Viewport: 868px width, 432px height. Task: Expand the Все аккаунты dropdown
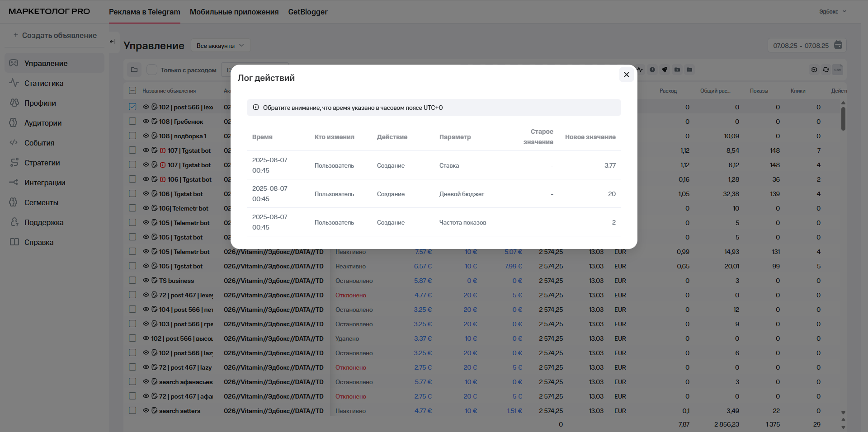click(x=220, y=46)
